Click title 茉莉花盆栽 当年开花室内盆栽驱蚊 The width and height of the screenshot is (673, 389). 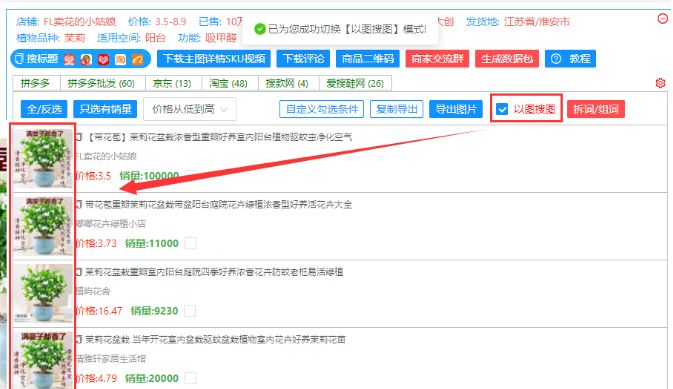tap(215, 340)
